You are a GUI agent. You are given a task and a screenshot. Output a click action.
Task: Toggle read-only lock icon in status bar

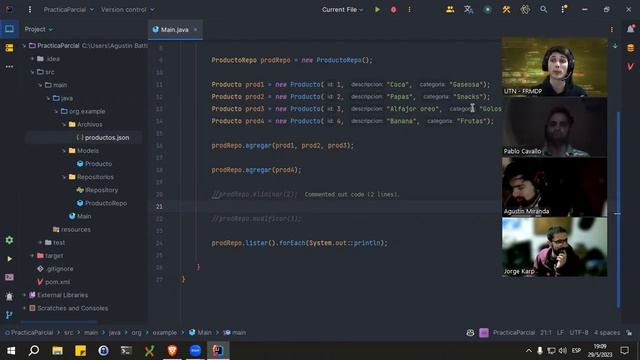click(x=629, y=333)
